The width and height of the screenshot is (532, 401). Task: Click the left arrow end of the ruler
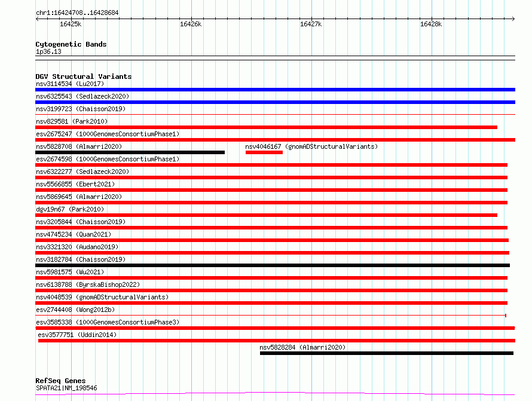pyautogui.click(x=37, y=19)
